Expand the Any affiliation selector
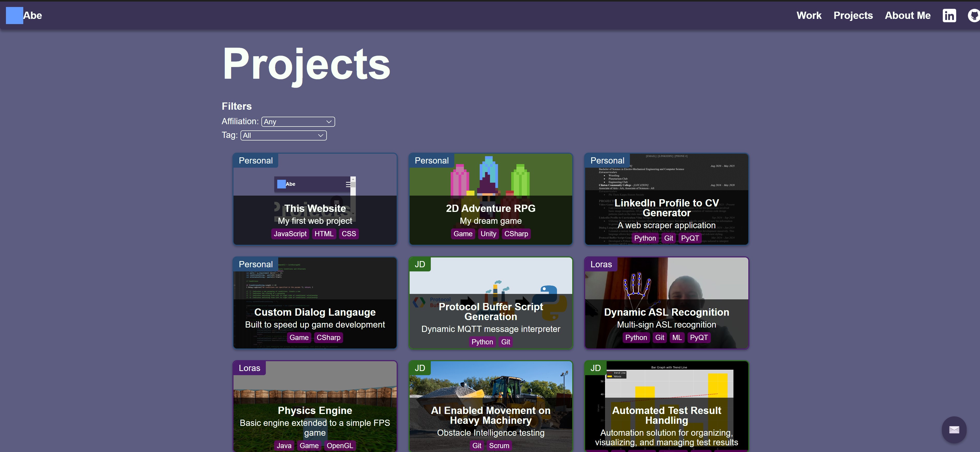The height and width of the screenshot is (452, 980). click(x=298, y=121)
